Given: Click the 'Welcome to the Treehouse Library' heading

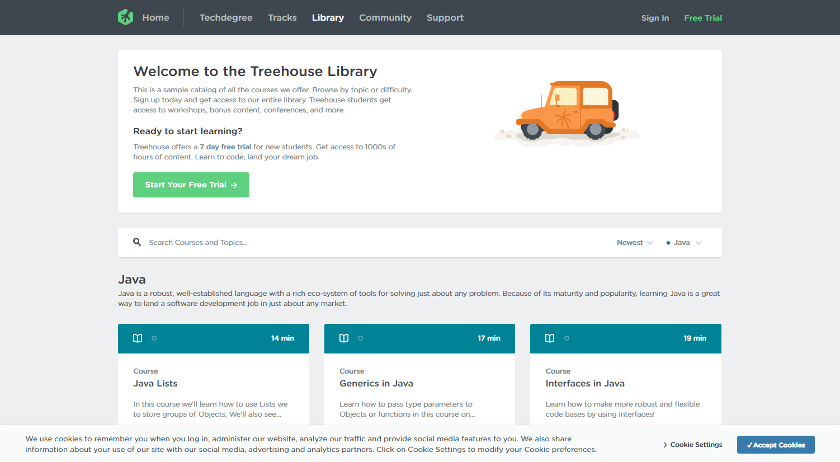Looking at the screenshot, I should (255, 71).
